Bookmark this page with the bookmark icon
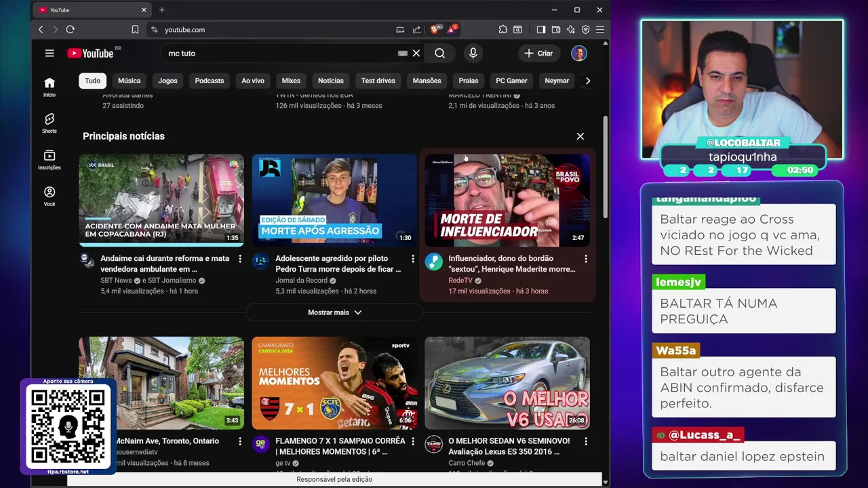This screenshot has width=868, height=488. click(135, 29)
